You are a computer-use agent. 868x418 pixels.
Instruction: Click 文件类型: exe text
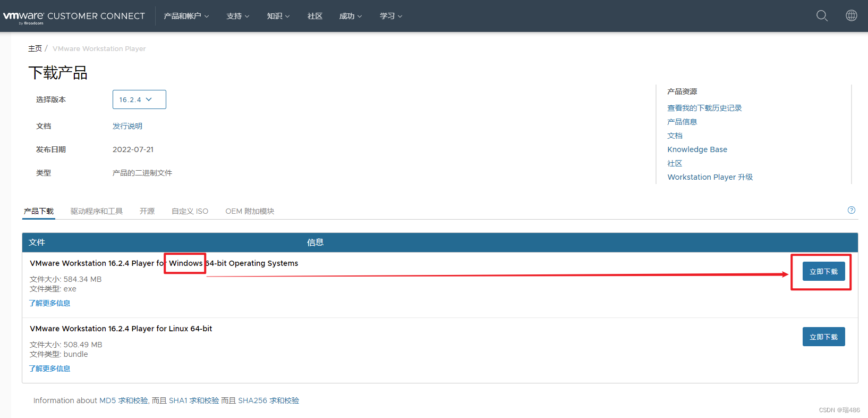click(53, 289)
